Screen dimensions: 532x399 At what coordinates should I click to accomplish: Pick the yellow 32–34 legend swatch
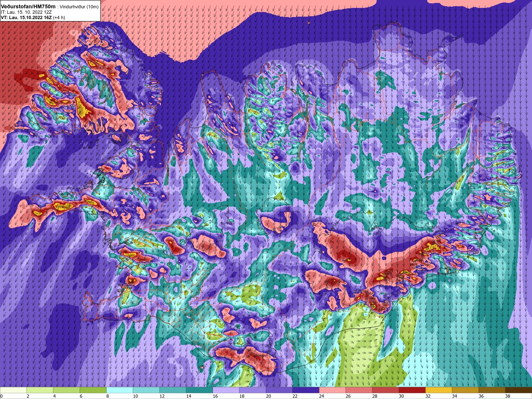[439, 390]
